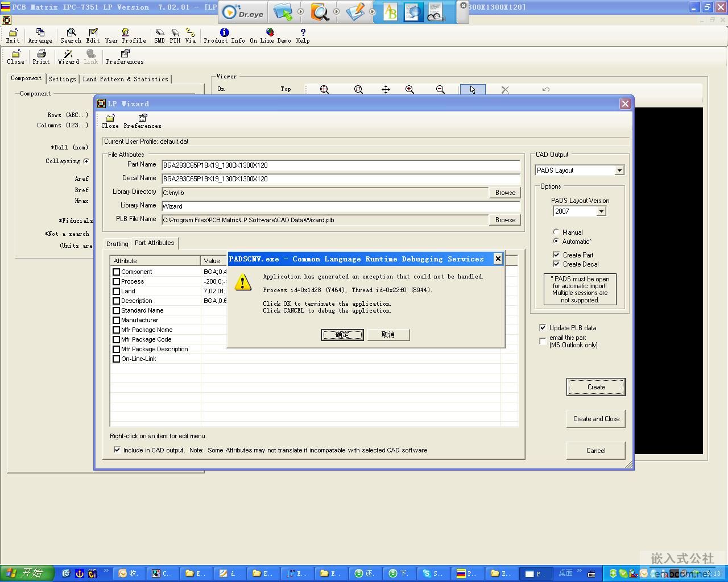Open the Component tab in main window
This screenshot has width=728, height=582.
tap(26, 78)
